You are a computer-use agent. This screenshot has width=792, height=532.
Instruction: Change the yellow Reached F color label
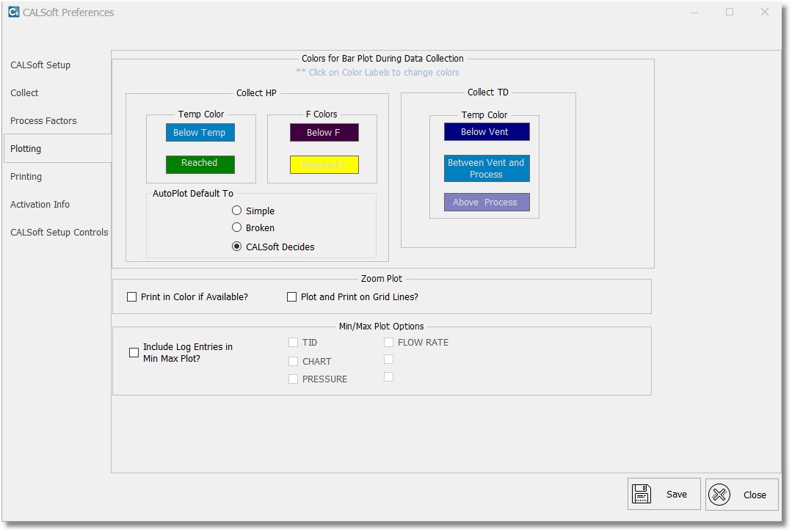[324, 164]
